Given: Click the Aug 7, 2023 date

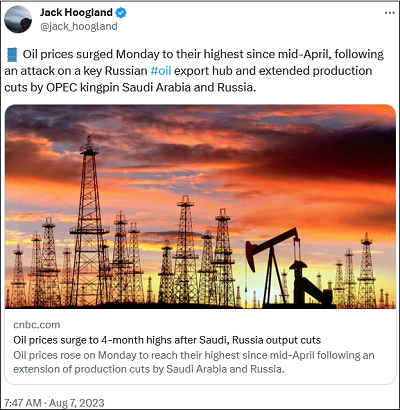Looking at the screenshot, I should coord(77,402).
